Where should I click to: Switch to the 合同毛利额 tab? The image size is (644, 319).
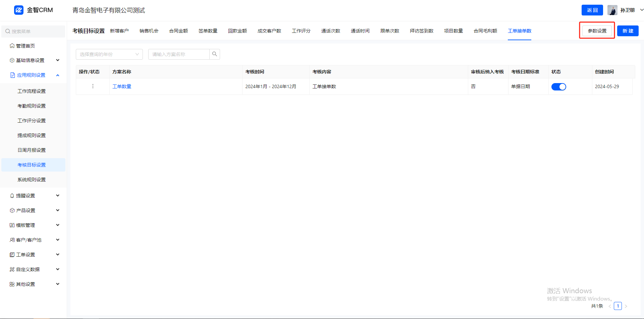pyautogui.click(x=485, y=31)
